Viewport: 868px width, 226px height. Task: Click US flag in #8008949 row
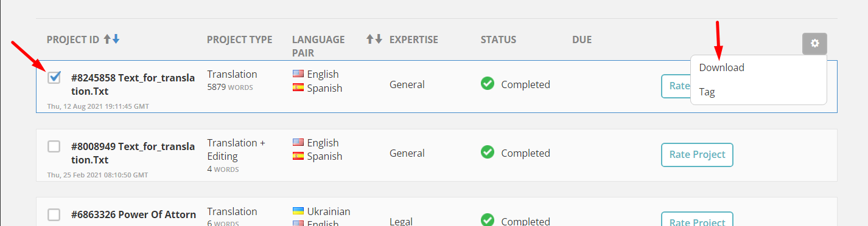click(298, 143)
